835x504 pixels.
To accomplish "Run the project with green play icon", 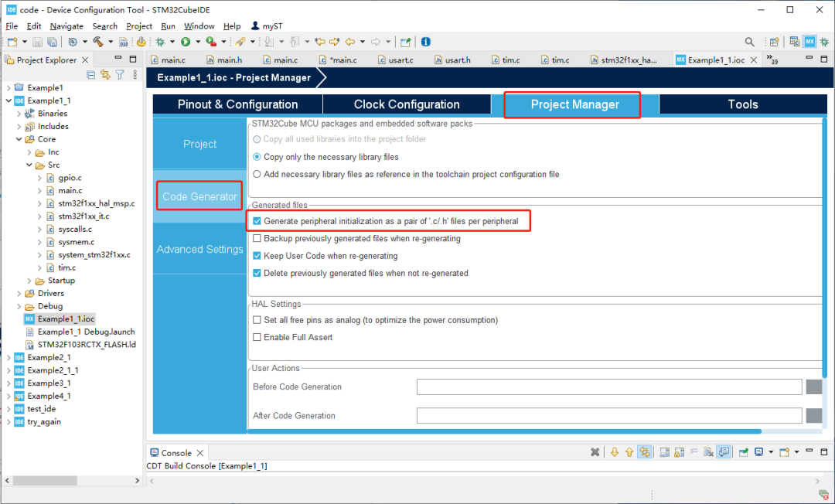I will [x=186, y=42].
